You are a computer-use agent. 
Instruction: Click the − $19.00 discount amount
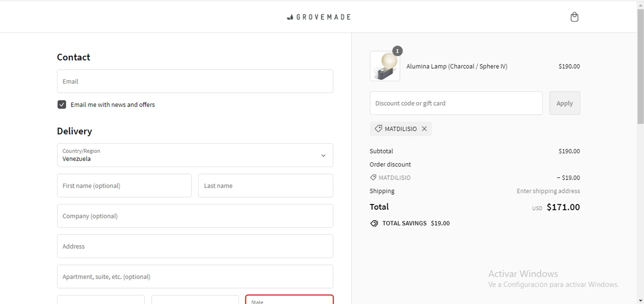pyautogui.click(x=568, y=177)
